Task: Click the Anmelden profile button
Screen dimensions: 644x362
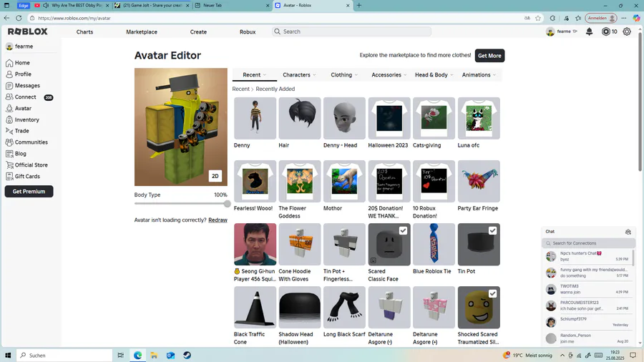Action: pos(601,18)
